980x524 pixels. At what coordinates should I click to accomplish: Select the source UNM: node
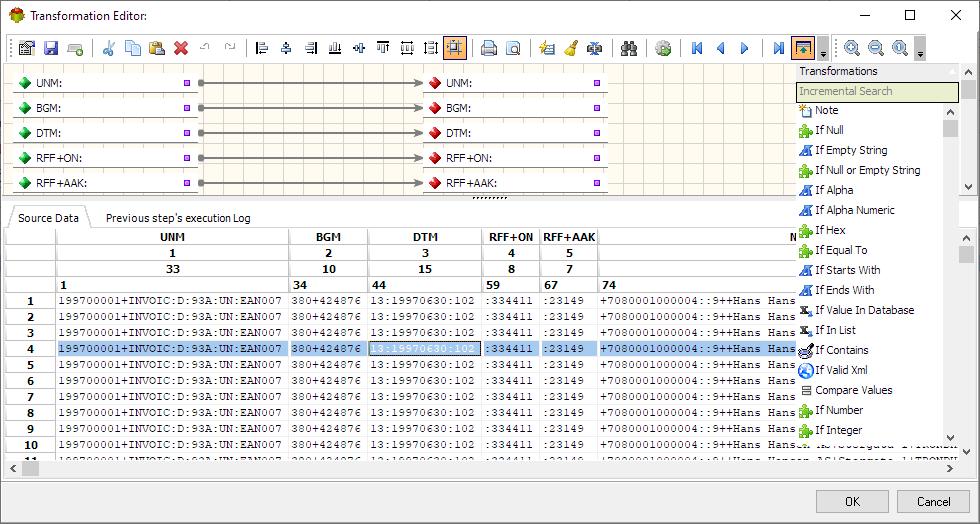pyautogui.click(x=105, y=83)
